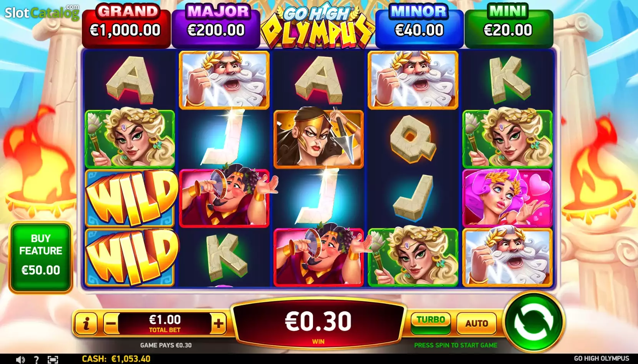Toggle Turbo spin mode
Viewport: 638px width, 364px height.
(x=431, y=323)
